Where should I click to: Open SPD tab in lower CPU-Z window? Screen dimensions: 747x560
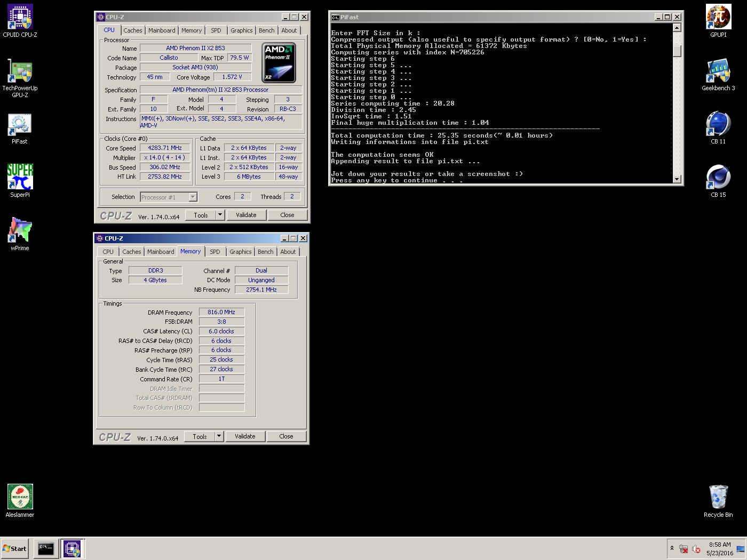(x=215, y=252)
